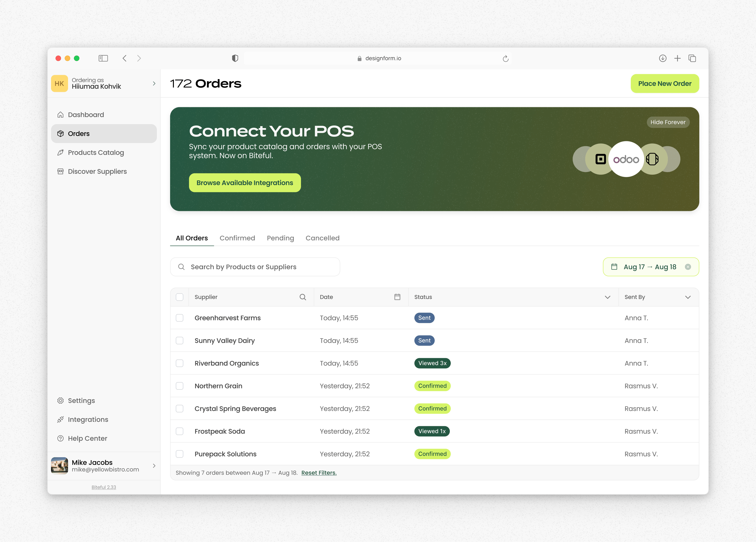Reload the page with the refresh icon
This screenshot has width=756, height=542.
click(505, 59)
